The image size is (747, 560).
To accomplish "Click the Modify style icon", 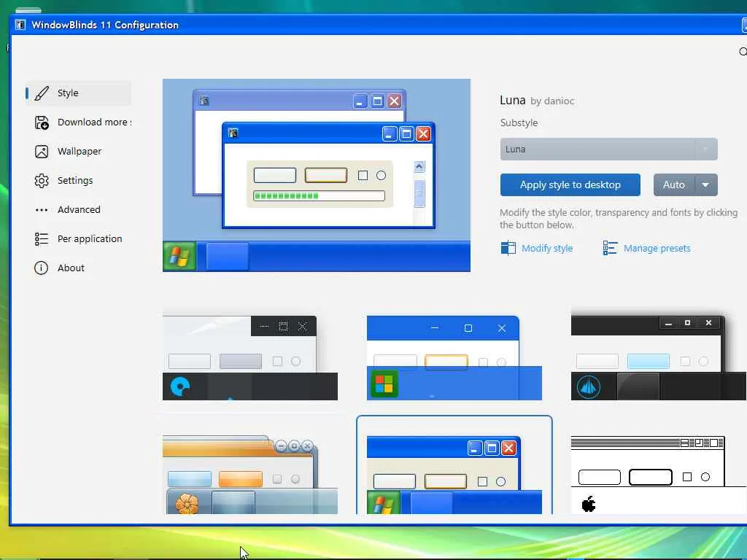I will click(x=508, y=248).
